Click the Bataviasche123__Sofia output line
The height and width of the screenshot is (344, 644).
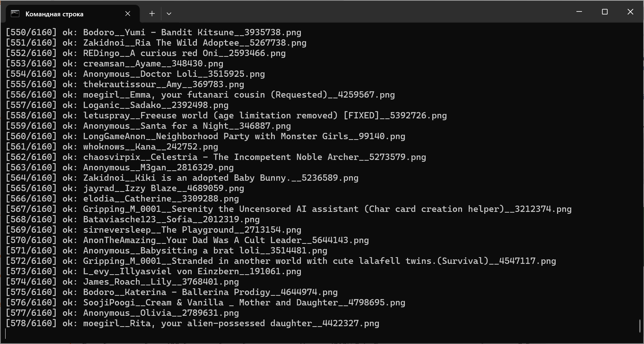133,219
